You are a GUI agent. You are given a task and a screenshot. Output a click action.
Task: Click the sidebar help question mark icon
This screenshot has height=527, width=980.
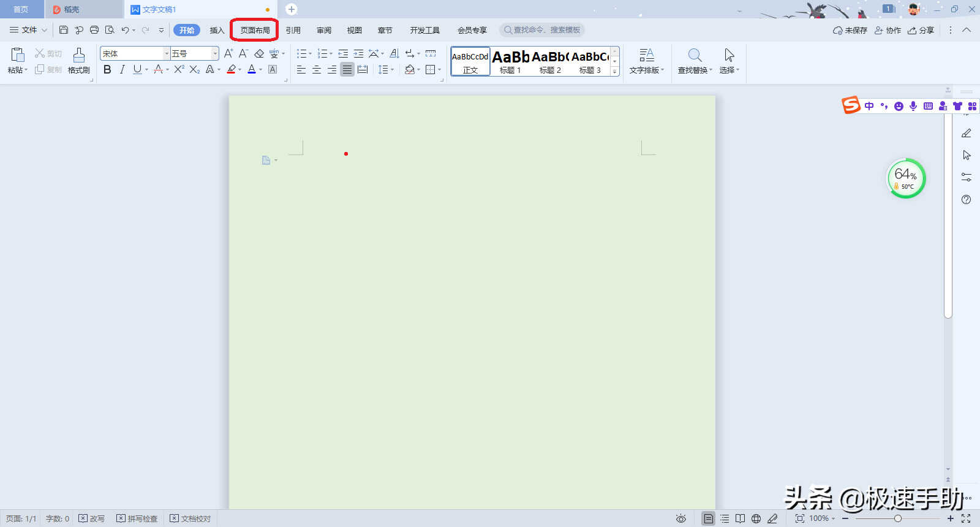pyautogui.click(x=967, y=199)
